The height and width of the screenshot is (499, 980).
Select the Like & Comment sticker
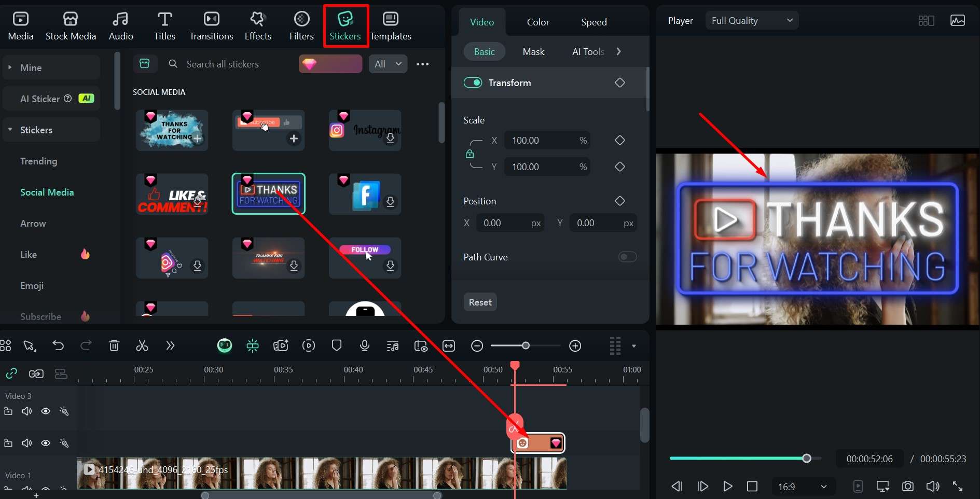172,194
